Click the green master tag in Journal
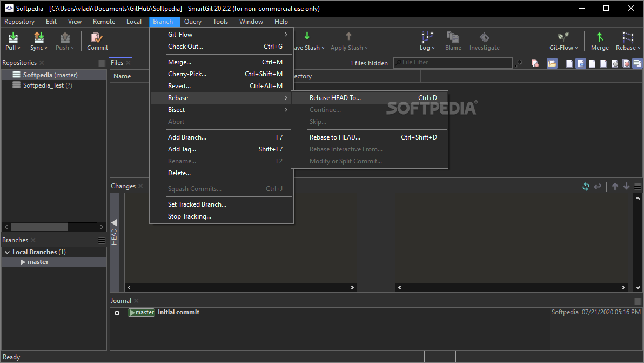The image size is (644, 363). pos(142,313)
